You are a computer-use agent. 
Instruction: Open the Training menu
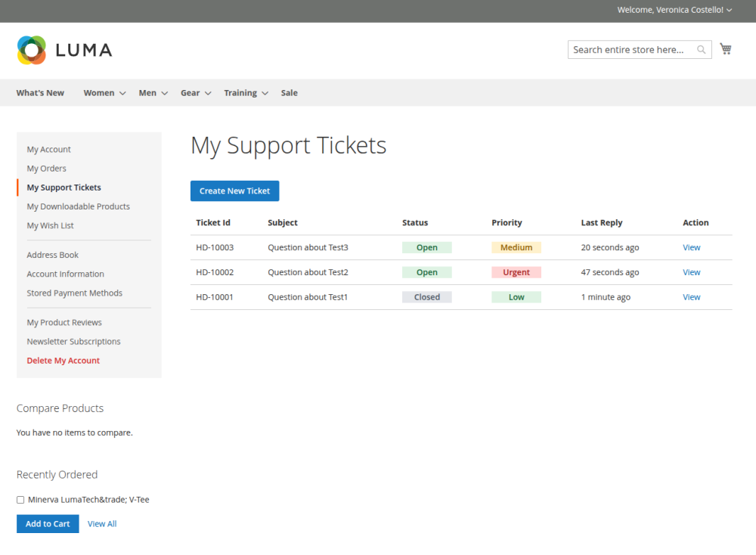tap(245, 93)
